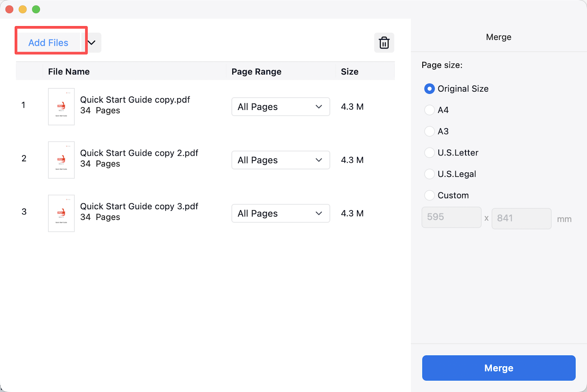Screen dimensions: 587x392
Task: Click the blue Merge button
Action: tap(498, 368)
